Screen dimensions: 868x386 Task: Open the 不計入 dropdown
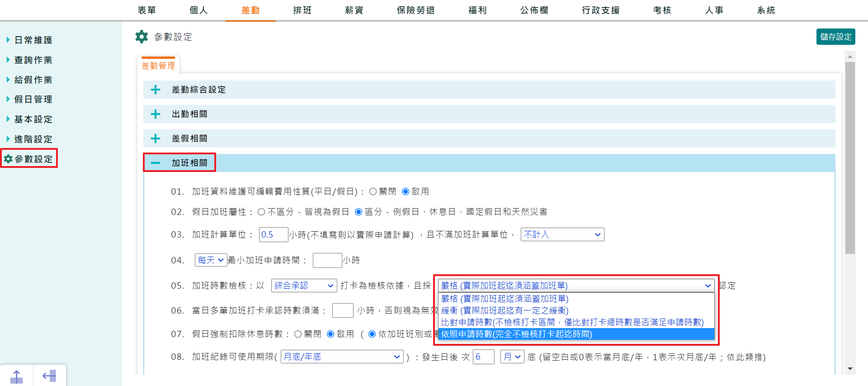[562, 234]
